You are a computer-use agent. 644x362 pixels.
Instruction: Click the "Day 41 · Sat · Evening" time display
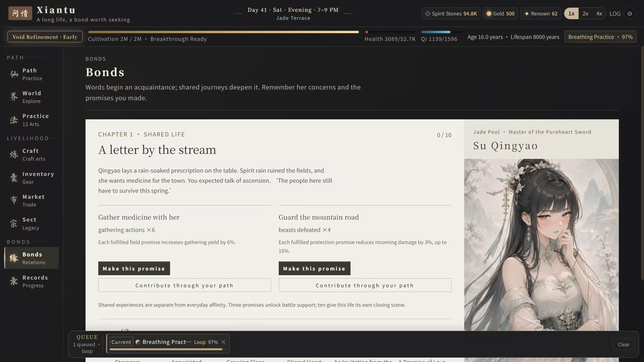[293, 9]
